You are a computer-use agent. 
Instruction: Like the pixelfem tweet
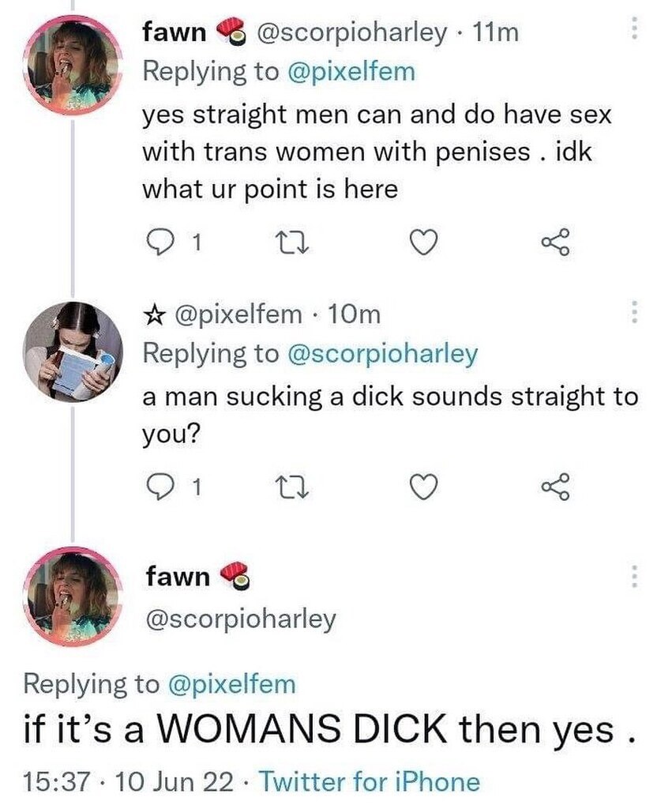point(426,489)
